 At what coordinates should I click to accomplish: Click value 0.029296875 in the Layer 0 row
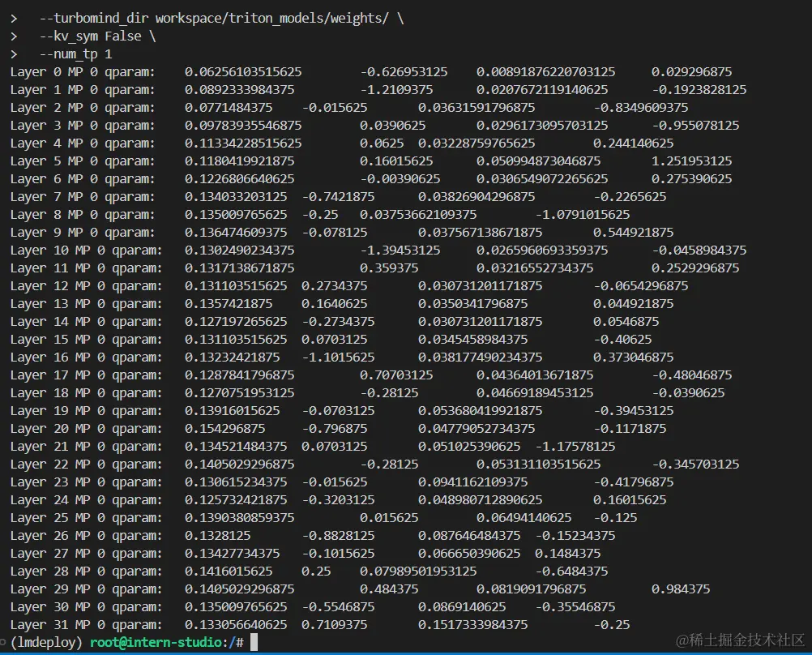click(692, 72)
